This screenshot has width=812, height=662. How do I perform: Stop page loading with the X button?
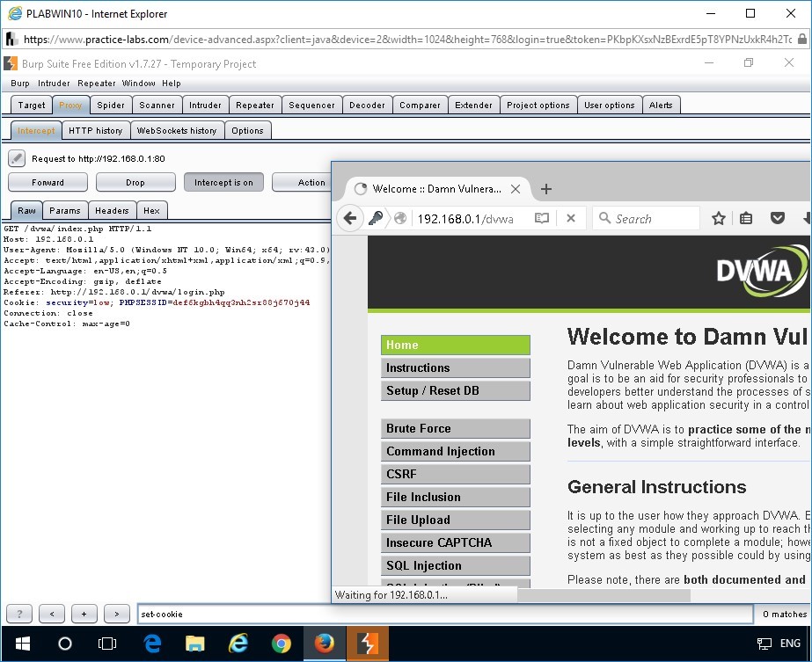[x=570, y=219]
